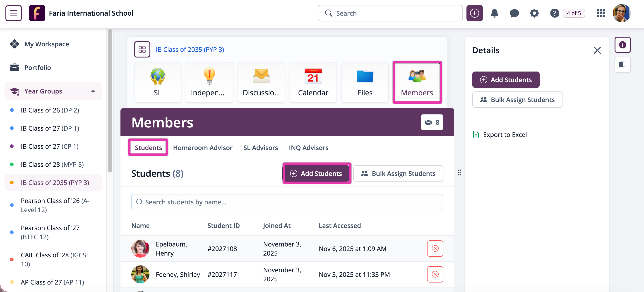Remove Shirley Feeney from members

pyautogui.click(x=435, y=274)
